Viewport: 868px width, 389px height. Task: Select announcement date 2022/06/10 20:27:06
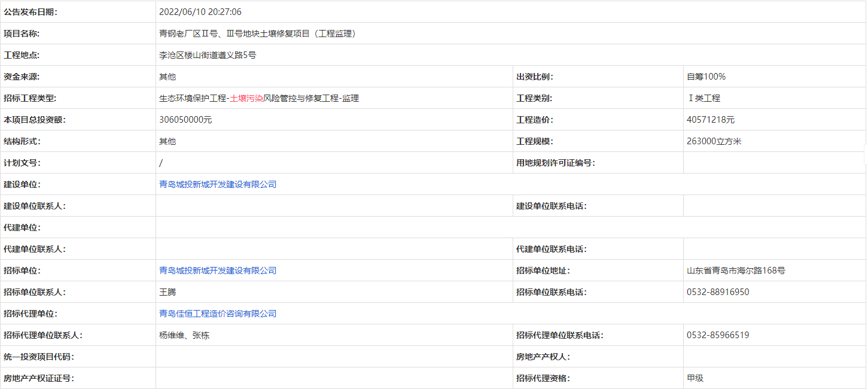click(x=200, y=12)
